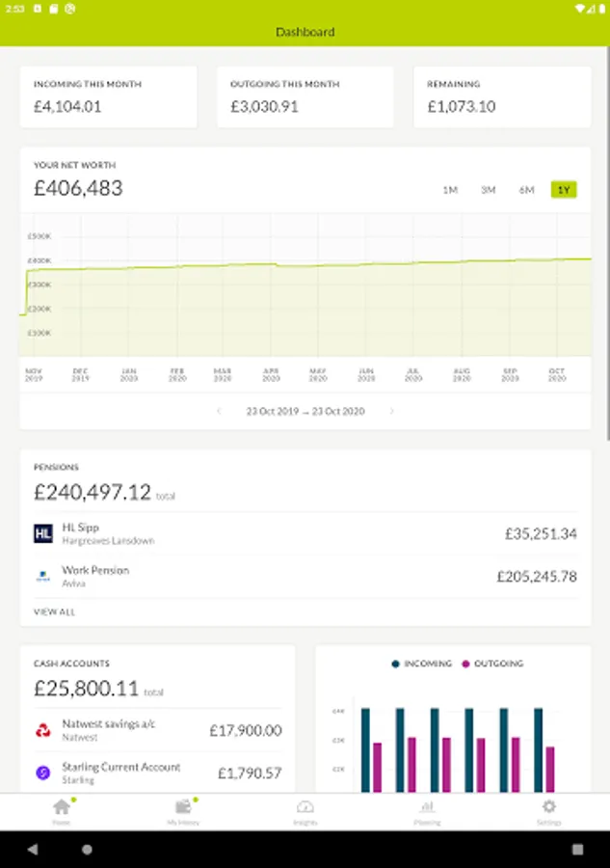Open the Home tab icon

click(62, 807)
